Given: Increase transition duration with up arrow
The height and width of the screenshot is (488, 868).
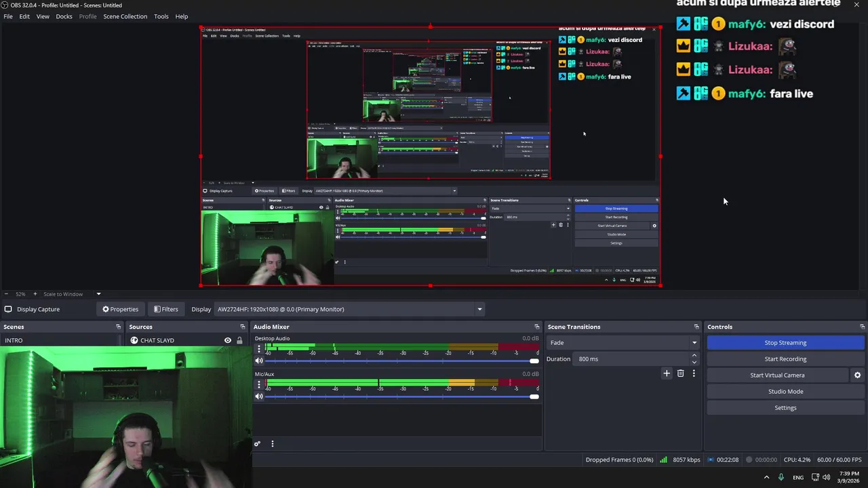Looking at the screenshot, I should pyautogui.click(x=694, y=356).
